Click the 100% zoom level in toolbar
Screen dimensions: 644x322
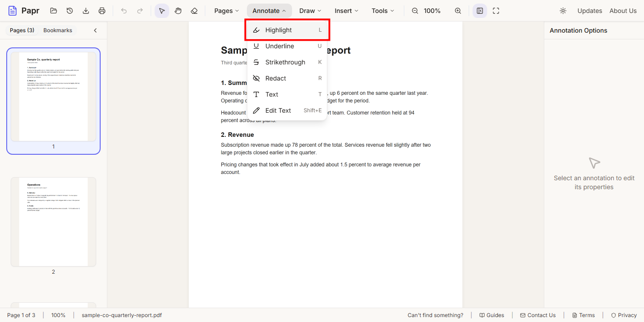[x=432, y=11]
